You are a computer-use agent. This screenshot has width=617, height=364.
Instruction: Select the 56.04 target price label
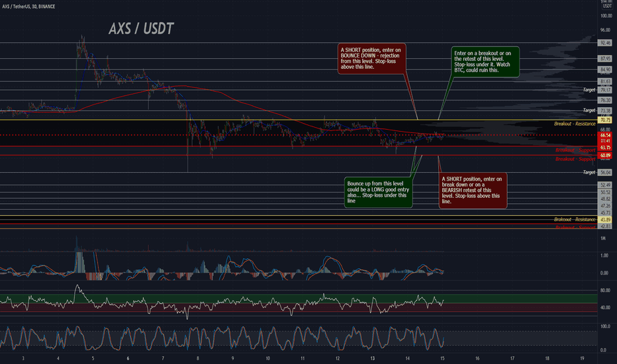(x=604, y=172)
